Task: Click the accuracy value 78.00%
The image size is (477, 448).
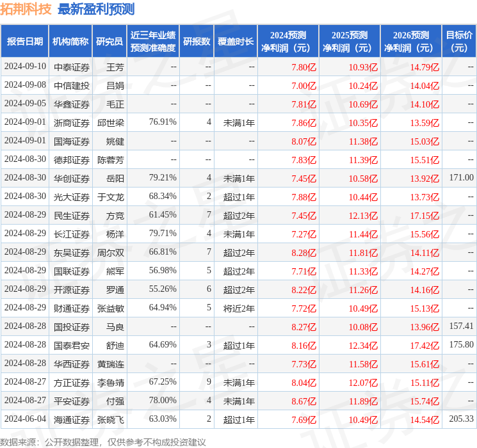Action: point(163,400)
